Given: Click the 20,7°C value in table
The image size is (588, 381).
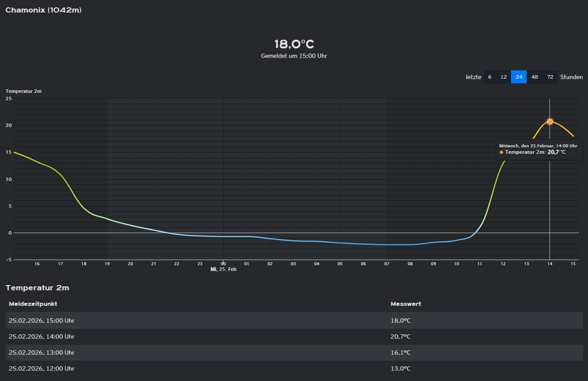Looking at the screenshot, I should pyautogui.click(x=400, y=337).
